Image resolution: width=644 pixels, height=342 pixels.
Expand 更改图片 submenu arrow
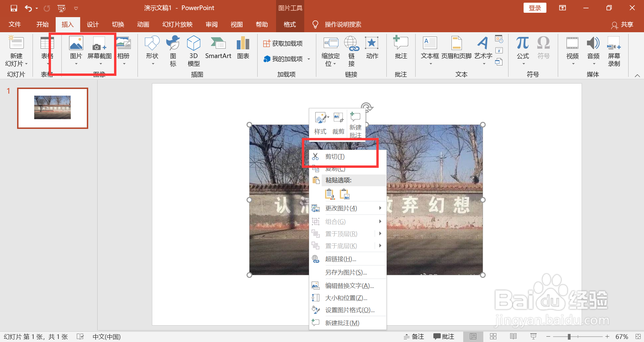[380, 208]
